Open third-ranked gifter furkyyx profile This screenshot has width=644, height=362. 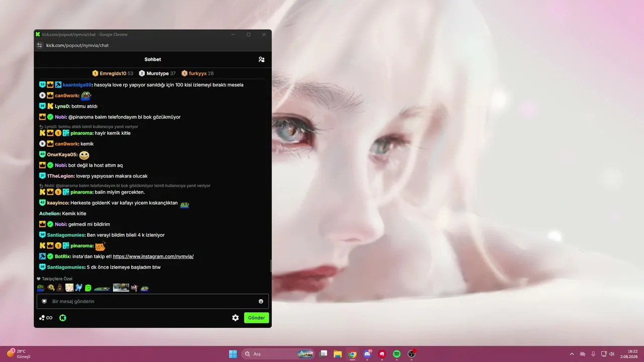point(198,73)
